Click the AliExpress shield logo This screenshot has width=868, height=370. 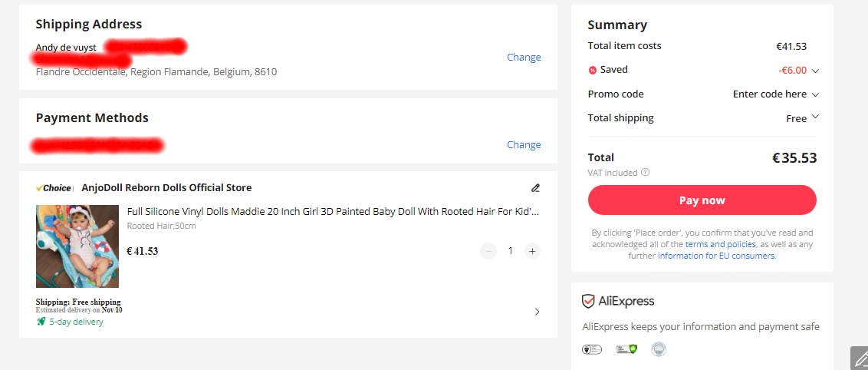[588, 302]
